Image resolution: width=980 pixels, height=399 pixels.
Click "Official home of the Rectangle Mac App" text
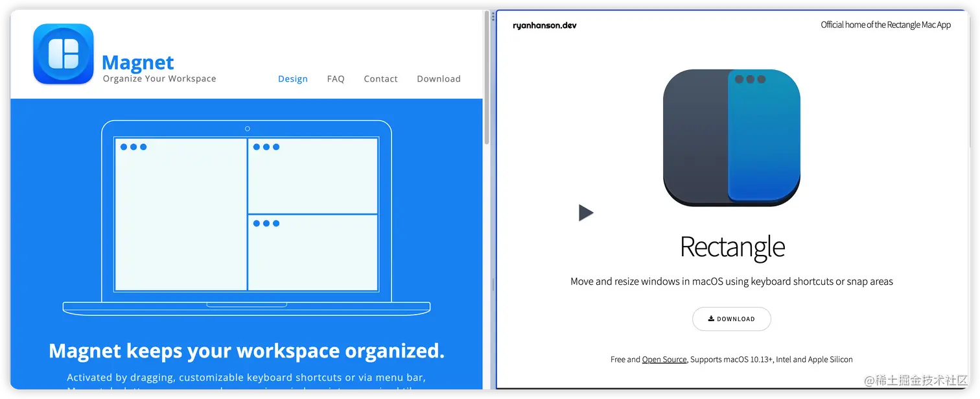(886, 25)
